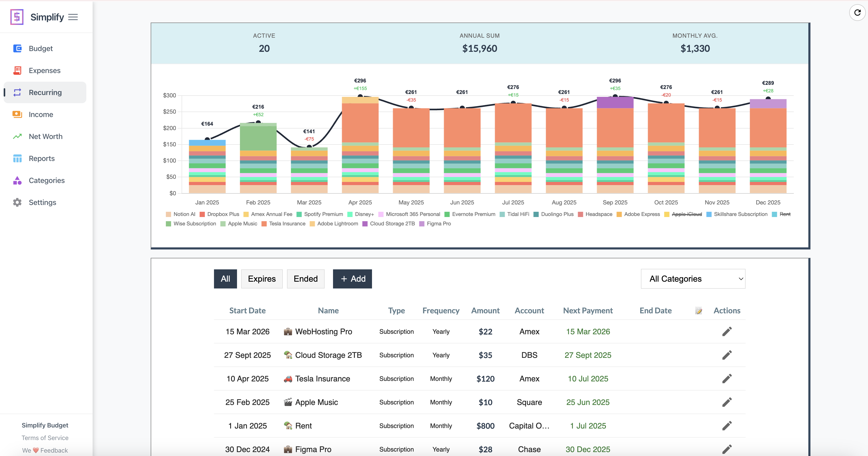Click the pencil icon for Tesla Insurance
Screen dimensions: 868x456
[727, 379]
